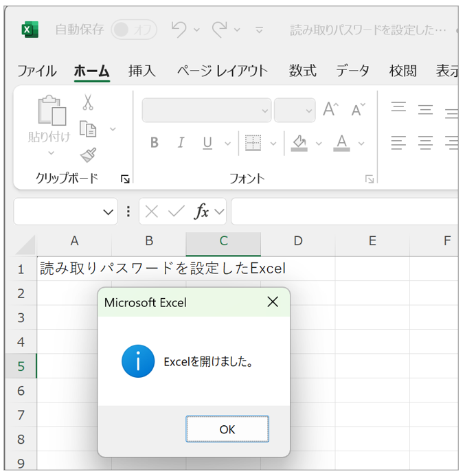Click the Align Left icon
Image resolution: width=465 pixels, height=476 pixels.
pos(398,143)
